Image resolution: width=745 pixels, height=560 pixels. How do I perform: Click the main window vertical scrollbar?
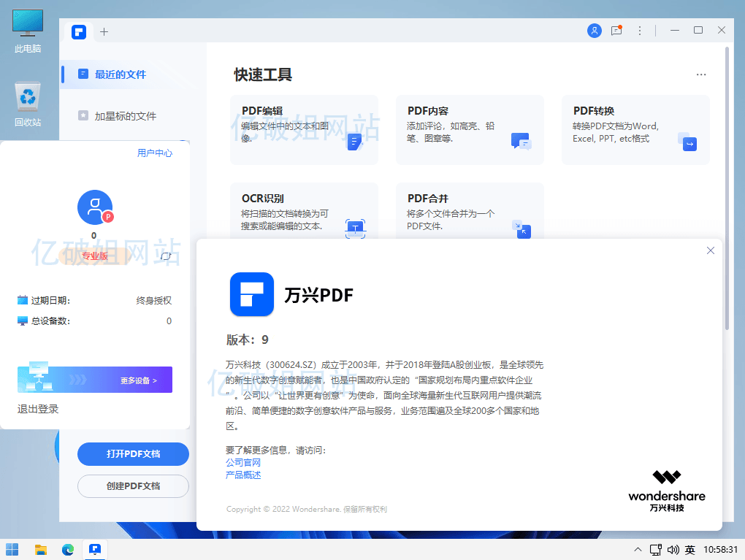pos(727,188)
